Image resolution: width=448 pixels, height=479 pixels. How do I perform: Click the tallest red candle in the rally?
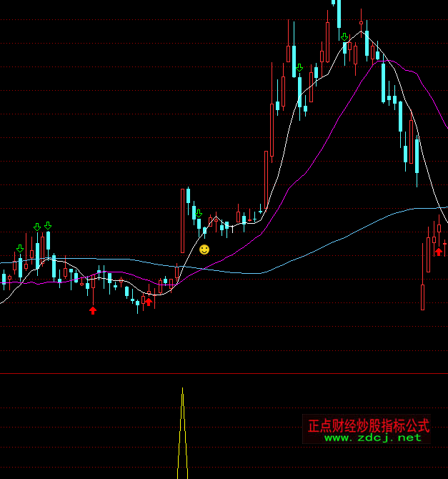pyautogui.click(x=272, y=129)
